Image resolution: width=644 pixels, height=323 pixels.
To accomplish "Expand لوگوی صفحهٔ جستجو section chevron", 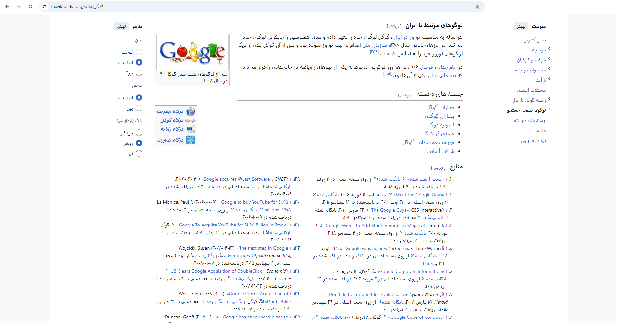I will click(549, 110).
